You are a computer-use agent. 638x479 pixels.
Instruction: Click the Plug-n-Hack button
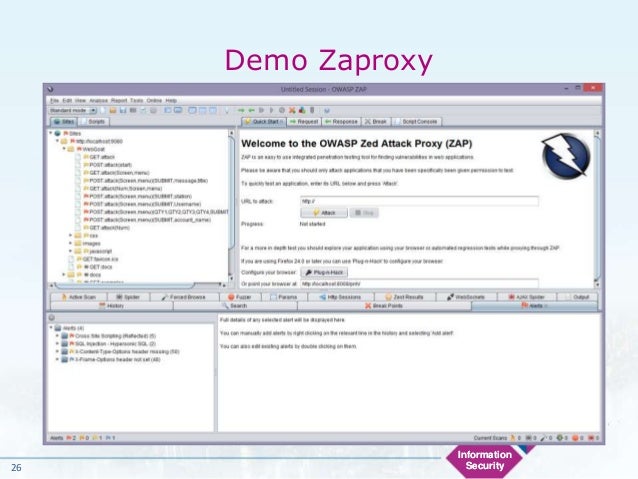(324, 272)
